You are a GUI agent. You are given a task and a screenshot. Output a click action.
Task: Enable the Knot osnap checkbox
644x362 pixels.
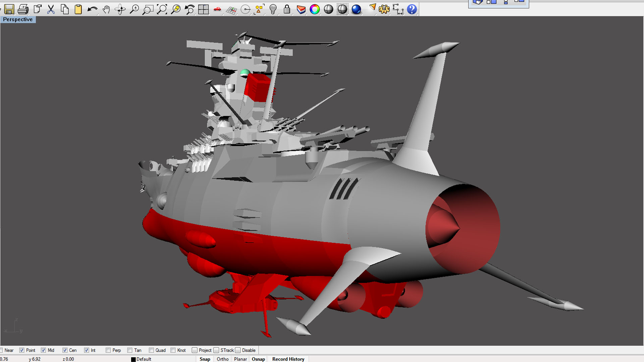point(173,350)
